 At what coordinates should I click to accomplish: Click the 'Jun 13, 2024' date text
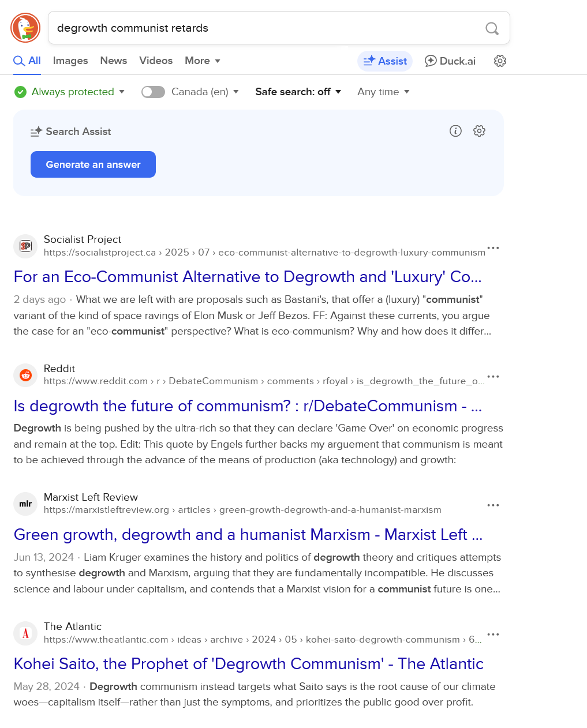pos(44,557)
